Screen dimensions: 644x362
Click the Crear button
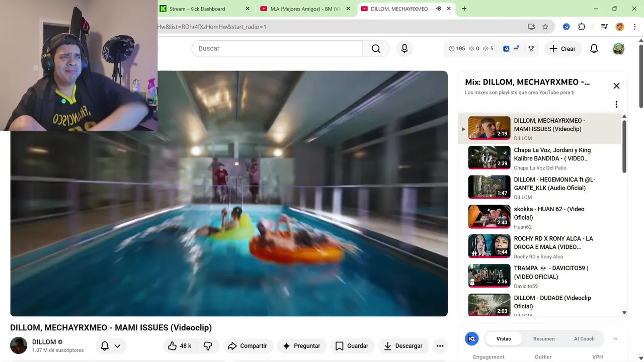tap(562, 49)
